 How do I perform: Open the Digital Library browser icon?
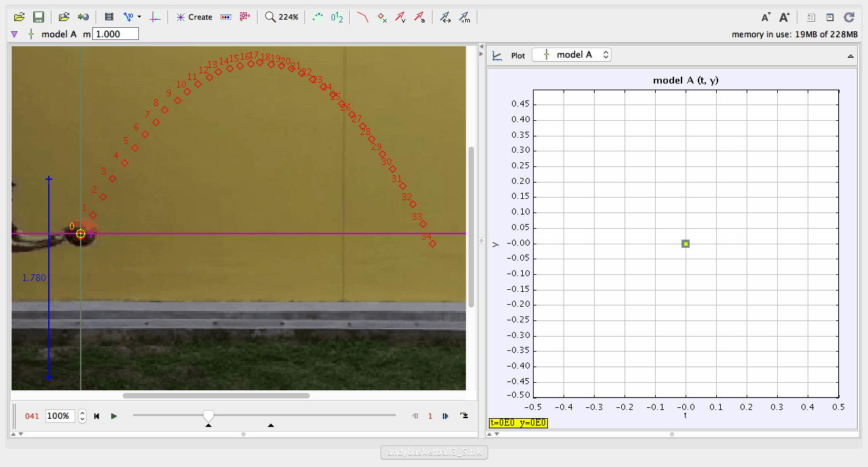click(83, 17)
